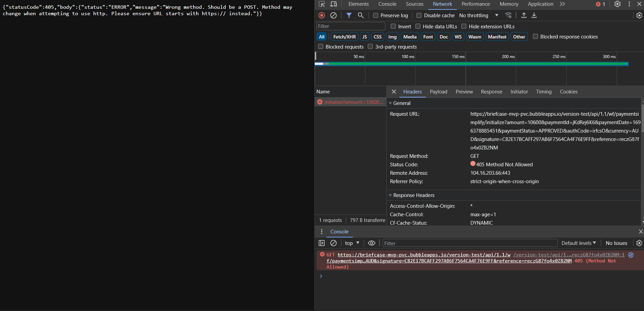Open the more tabs chevron in DevTools

click(x=562, y=4)
